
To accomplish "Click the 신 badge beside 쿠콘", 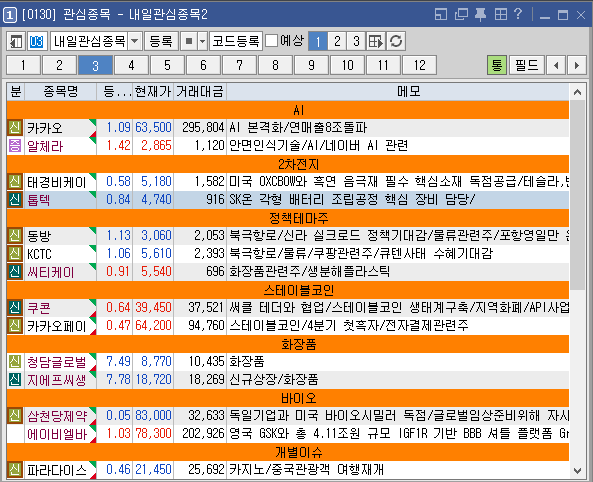I will click(x=15, y=308).
